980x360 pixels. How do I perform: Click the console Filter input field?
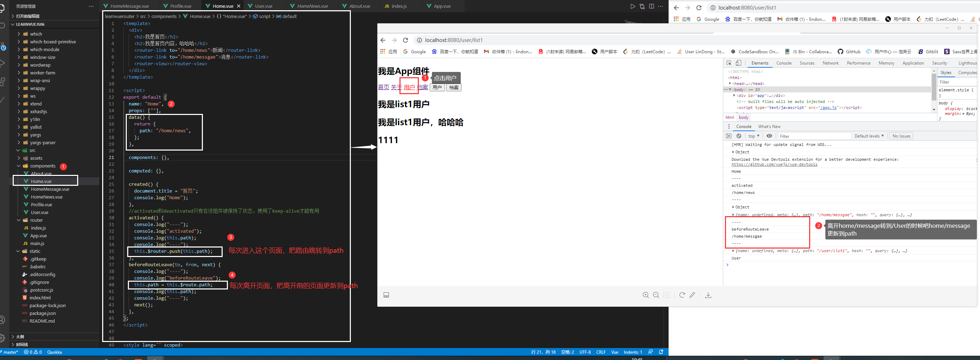[814, 136]
